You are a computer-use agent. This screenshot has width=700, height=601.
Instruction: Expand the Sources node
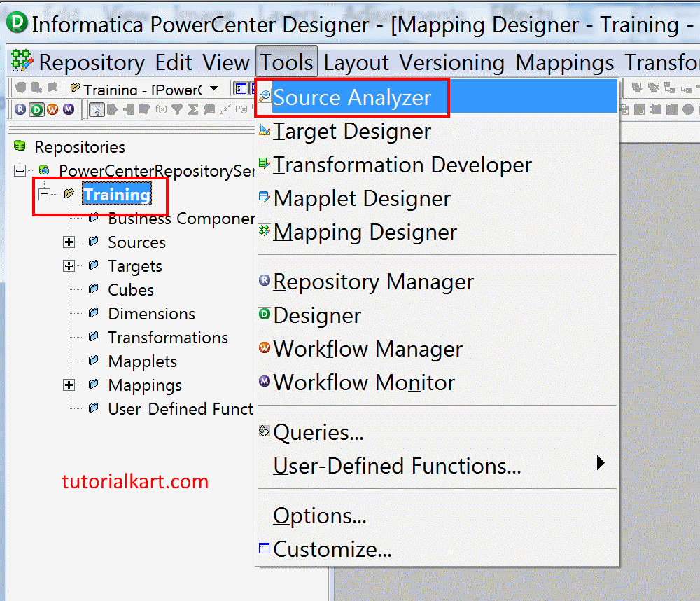pyautogui.click(x=69, y=242)
